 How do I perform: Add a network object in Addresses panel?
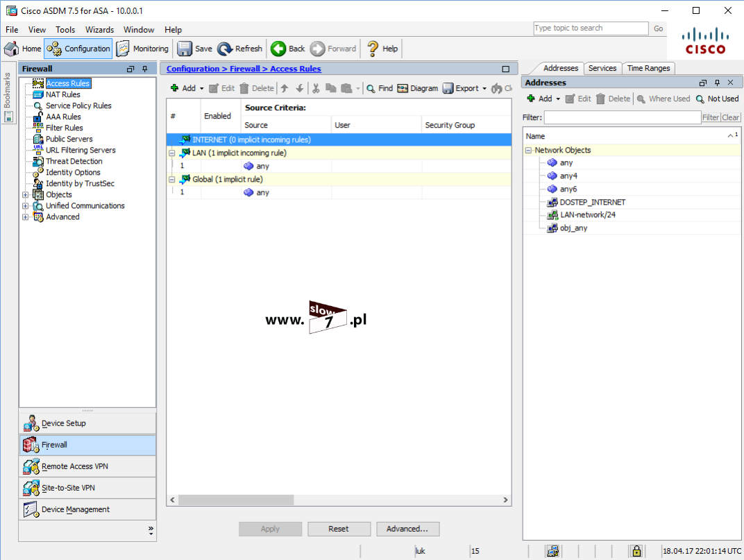(539, 99)
